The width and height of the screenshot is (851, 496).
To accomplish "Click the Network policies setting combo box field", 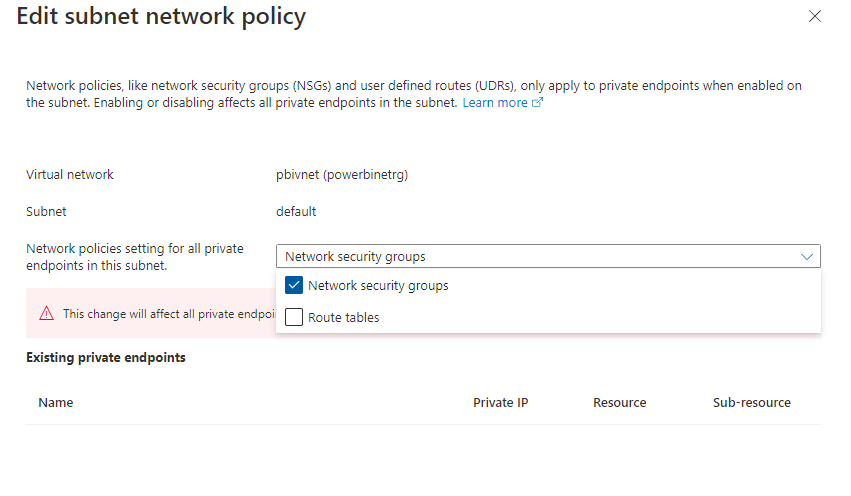I will pyautogui.click(x=548, y=256).
